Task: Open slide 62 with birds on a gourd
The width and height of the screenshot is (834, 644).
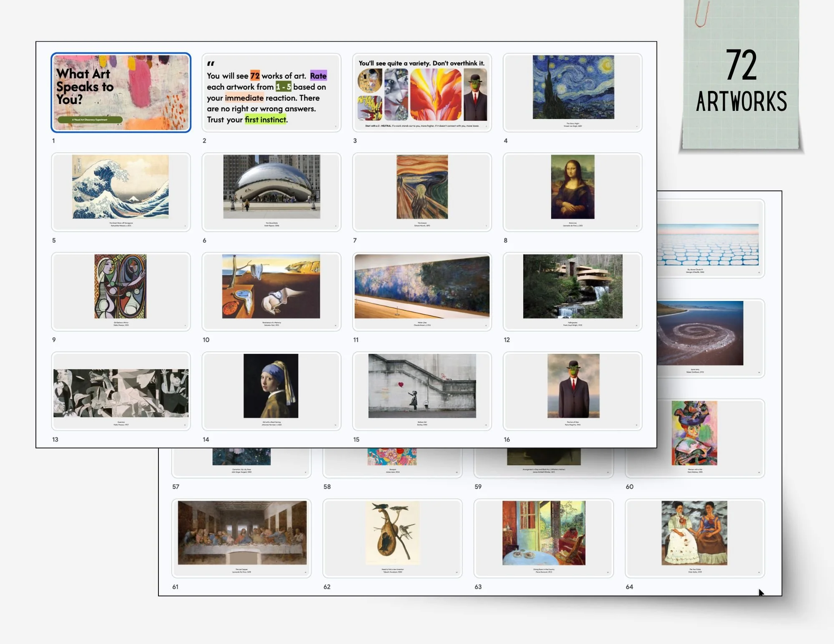Action: click(x=392, y=538)
